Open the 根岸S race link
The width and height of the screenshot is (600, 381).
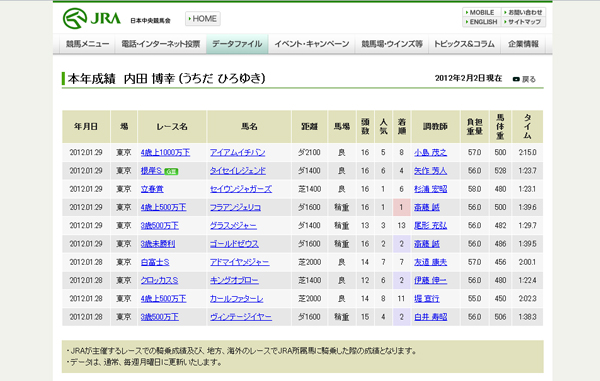(152, 171)
